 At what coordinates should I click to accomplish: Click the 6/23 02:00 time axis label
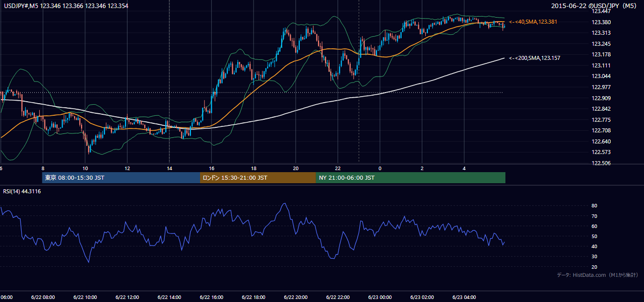pos(422,297)
